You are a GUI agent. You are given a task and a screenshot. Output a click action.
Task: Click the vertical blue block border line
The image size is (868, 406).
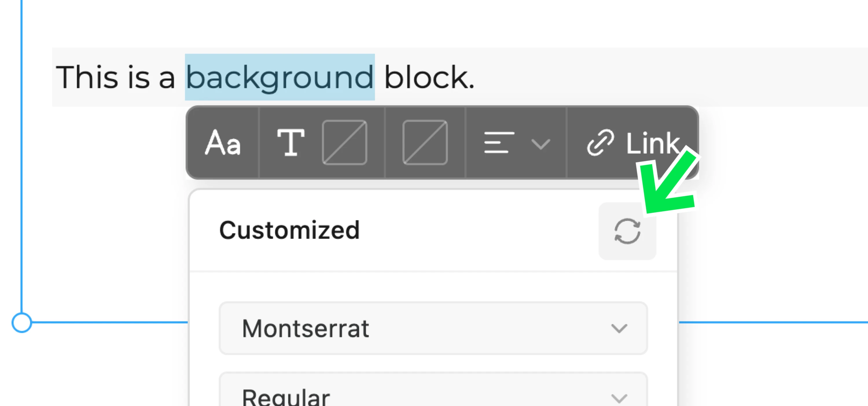tap(22, 168)
